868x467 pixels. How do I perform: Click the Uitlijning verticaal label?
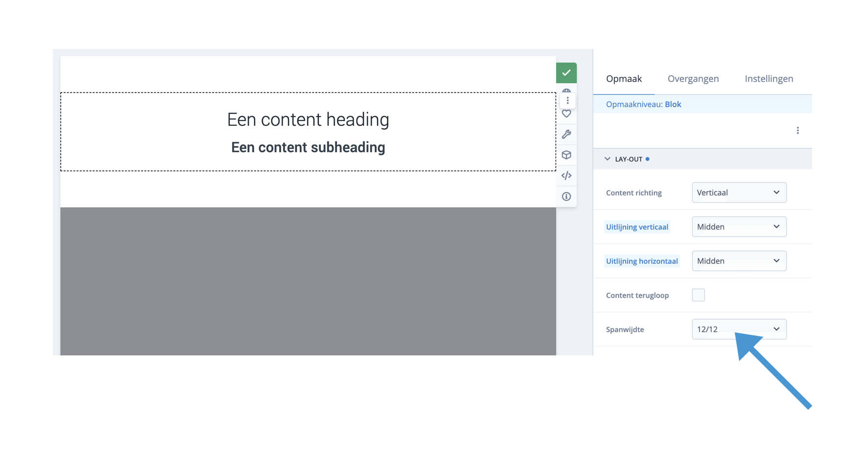coord(637,227)
